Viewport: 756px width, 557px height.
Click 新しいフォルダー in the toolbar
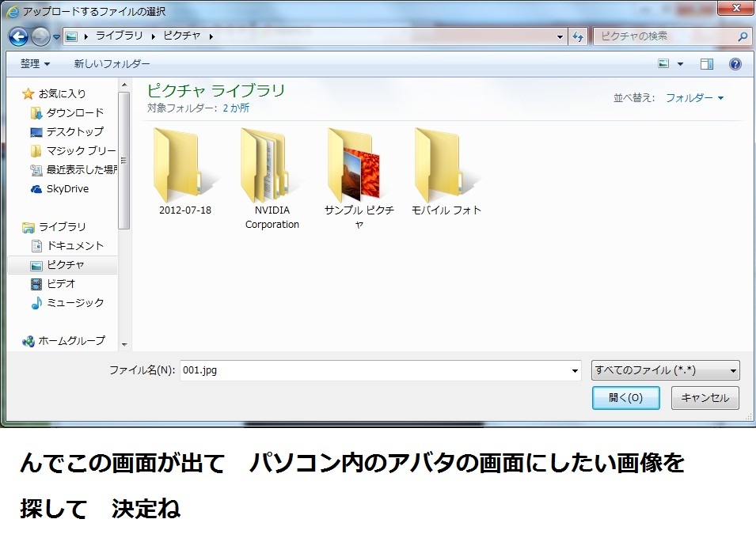tap(112, 64)
